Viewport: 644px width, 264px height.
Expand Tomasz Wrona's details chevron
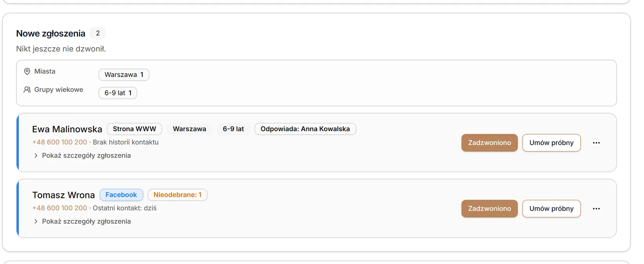pos(36,222)
